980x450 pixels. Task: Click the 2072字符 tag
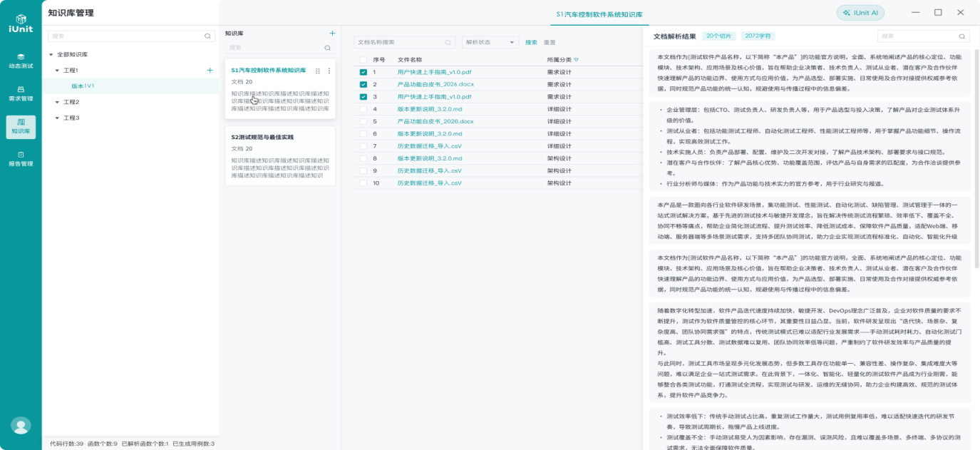click(758, 36)
